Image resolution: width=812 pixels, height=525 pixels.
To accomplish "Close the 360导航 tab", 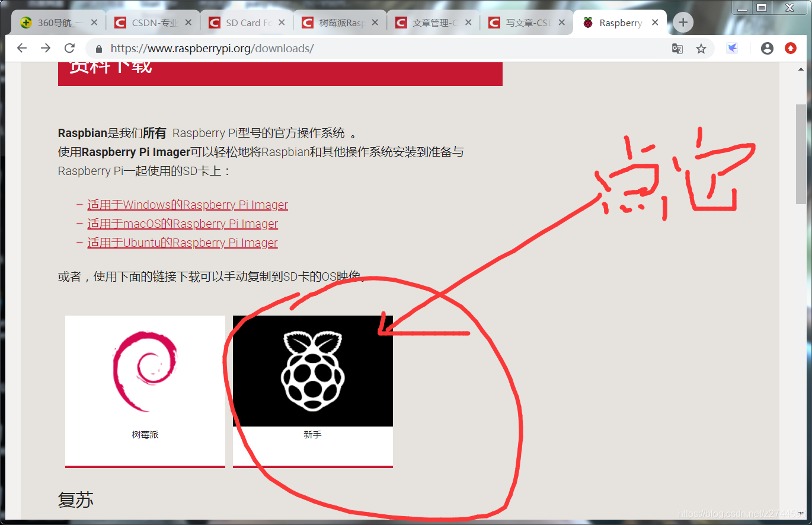I will pyautogui.click(x=94, y=23).
